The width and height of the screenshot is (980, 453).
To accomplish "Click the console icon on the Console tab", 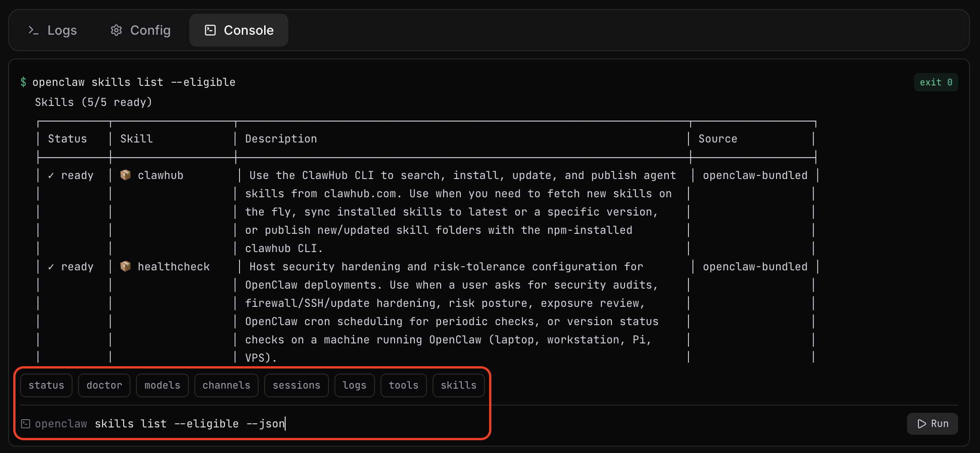I will tap(210, 30).
